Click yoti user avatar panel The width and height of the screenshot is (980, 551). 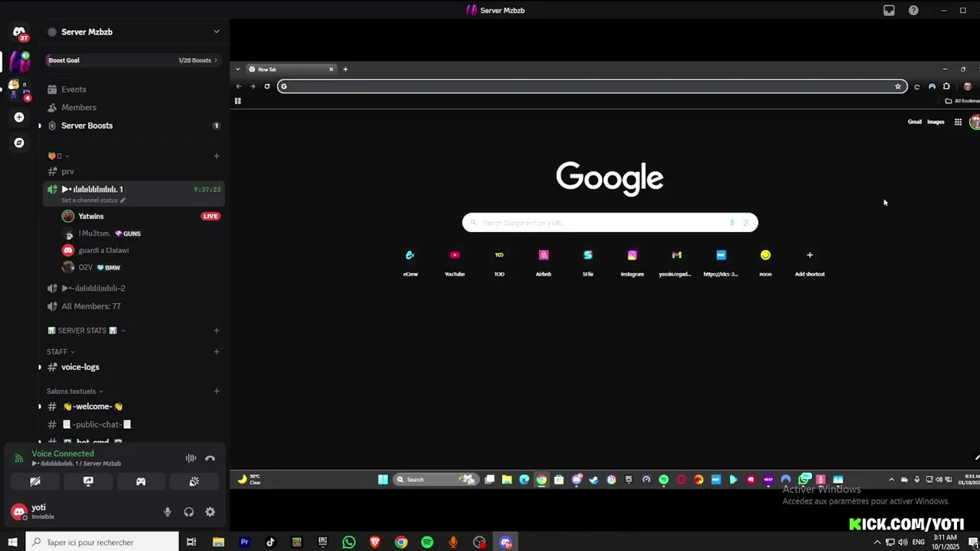pyautogui.click(x=19, y=512)
